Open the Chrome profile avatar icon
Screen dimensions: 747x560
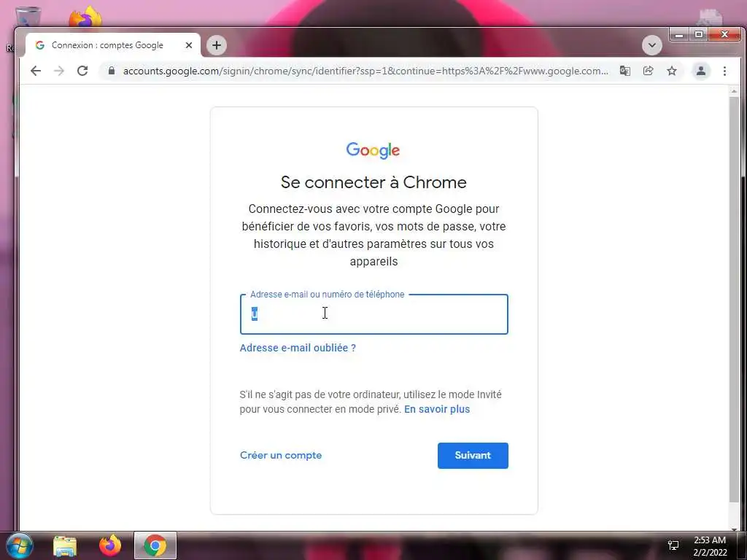[x=701, y=71]
